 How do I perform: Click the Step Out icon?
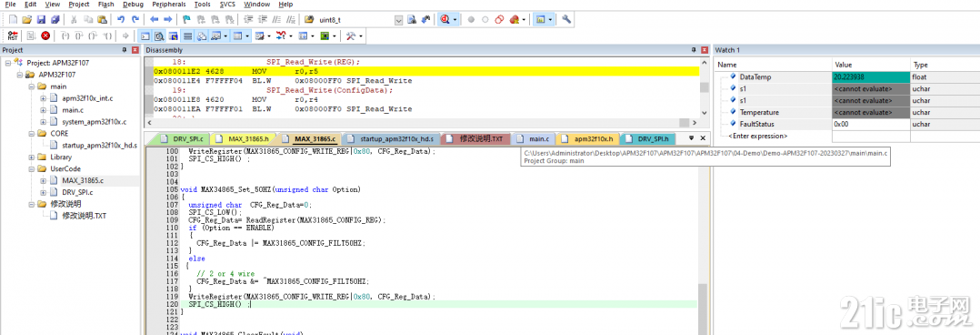point(93,36)
